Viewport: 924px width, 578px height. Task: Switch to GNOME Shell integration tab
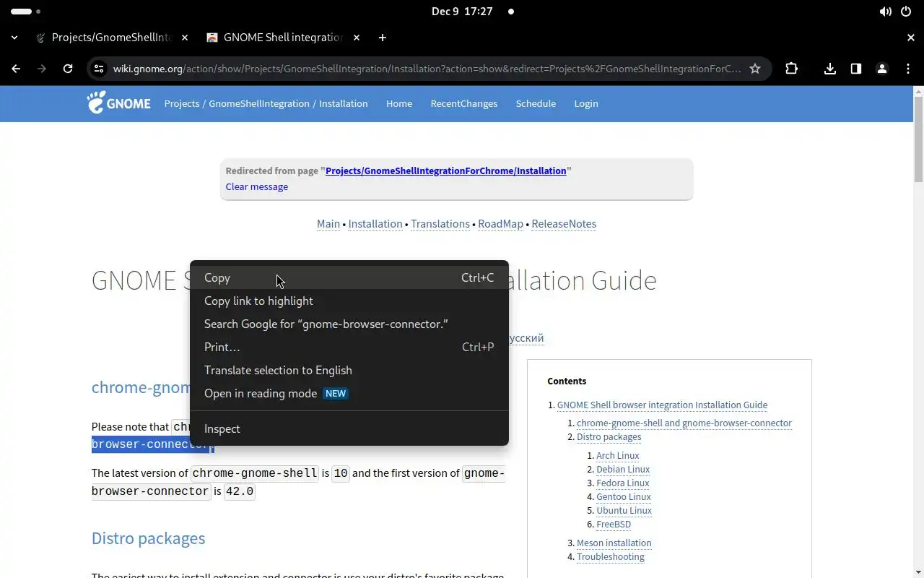click(283, 38)
